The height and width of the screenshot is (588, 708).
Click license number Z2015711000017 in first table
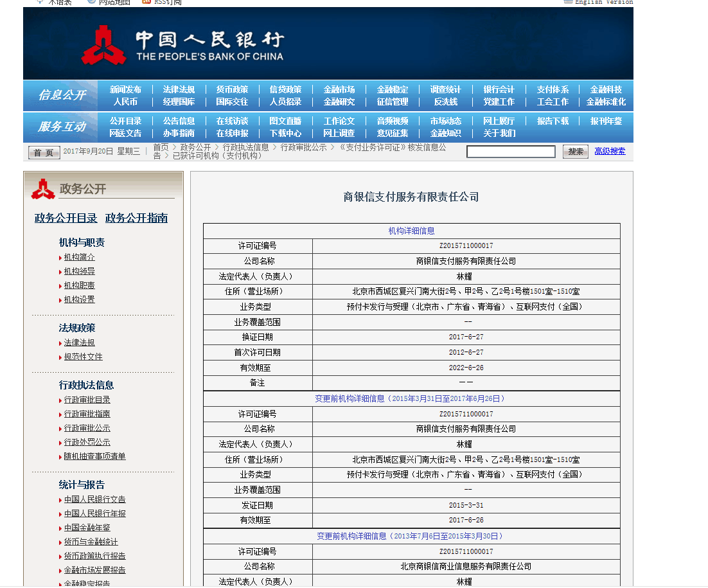[466, 245]
